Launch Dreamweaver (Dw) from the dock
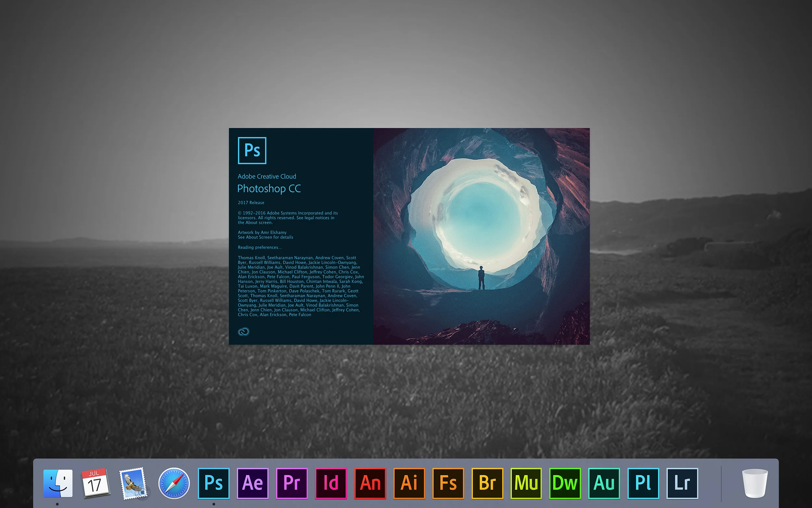 pyautogui.click(x=565, y=483)
